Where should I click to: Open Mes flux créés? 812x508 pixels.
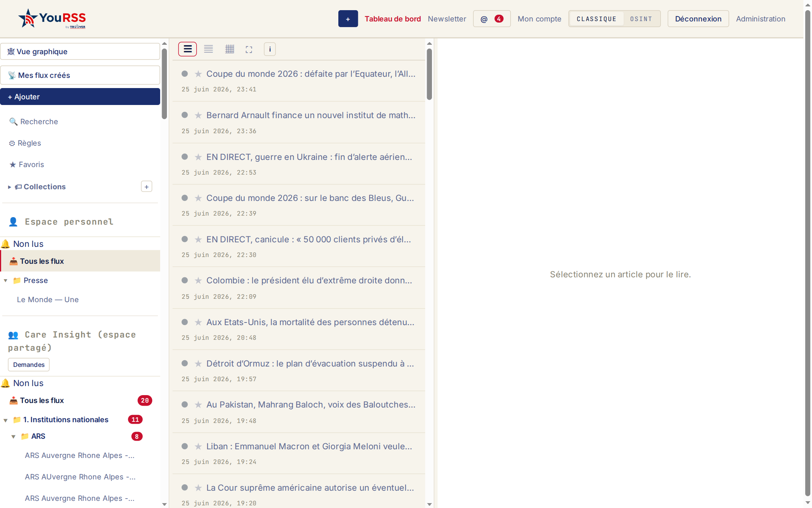coord(80,75)
